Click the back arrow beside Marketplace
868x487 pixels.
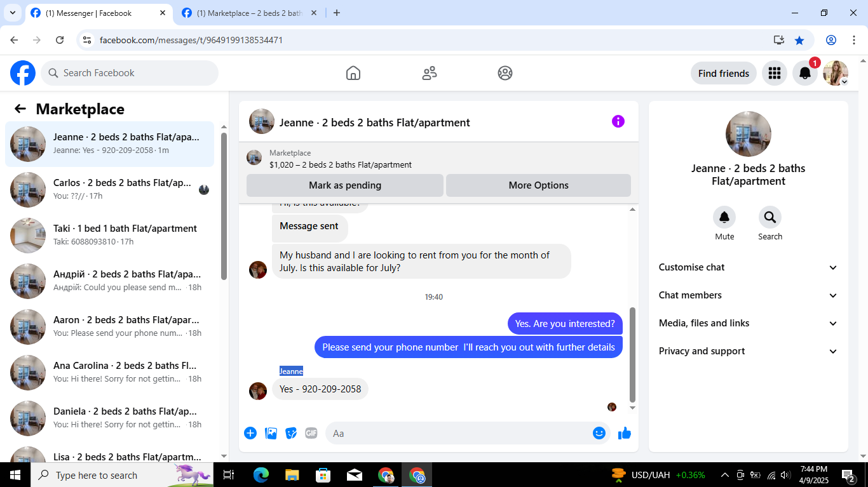20,109
